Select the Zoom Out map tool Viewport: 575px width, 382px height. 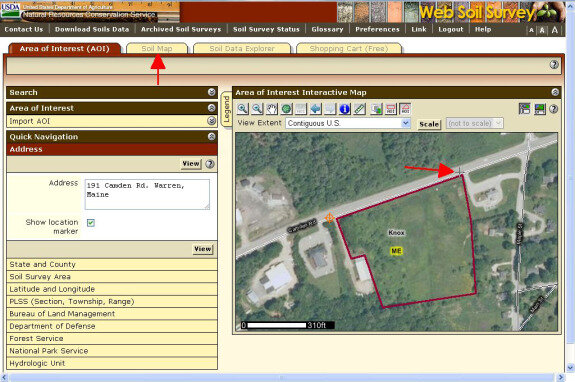click(x=257, y=109)
